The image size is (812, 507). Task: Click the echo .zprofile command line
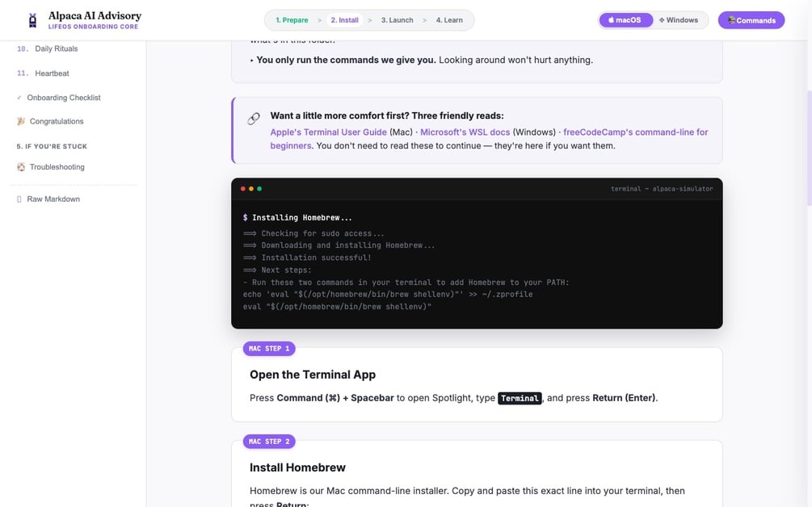[388, 295]
